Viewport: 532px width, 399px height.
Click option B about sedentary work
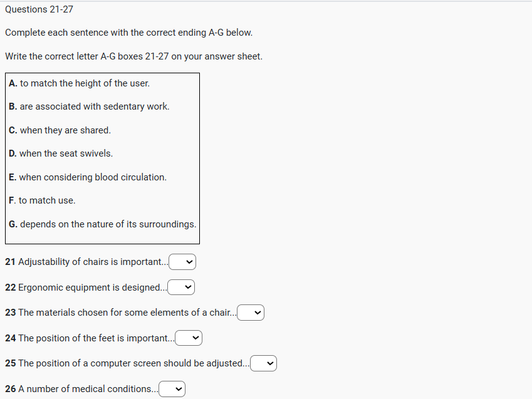pos(89,106)
